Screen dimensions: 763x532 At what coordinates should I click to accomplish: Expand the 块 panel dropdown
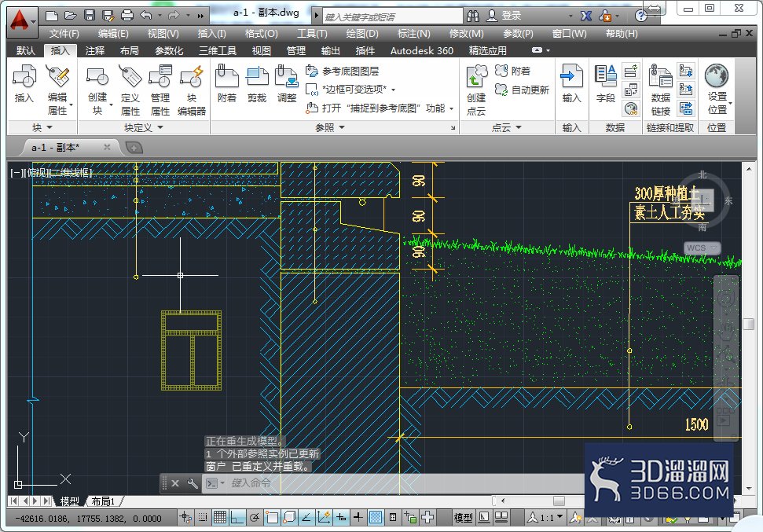(42, 127)
